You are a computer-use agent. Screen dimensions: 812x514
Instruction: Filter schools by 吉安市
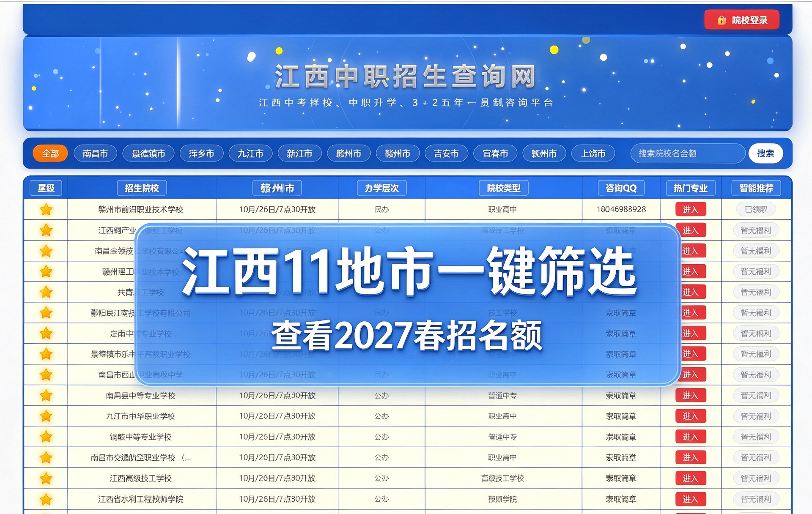click(x=446, y=153)
